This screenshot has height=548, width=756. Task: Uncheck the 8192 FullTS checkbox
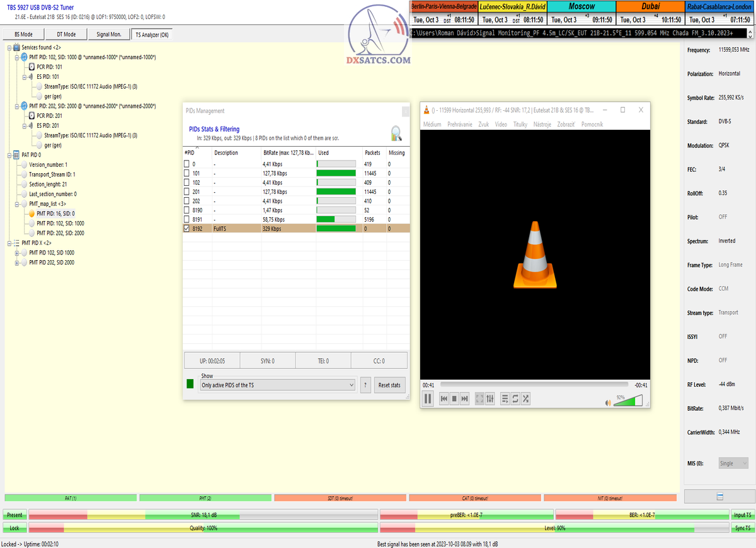coord(186,229)
